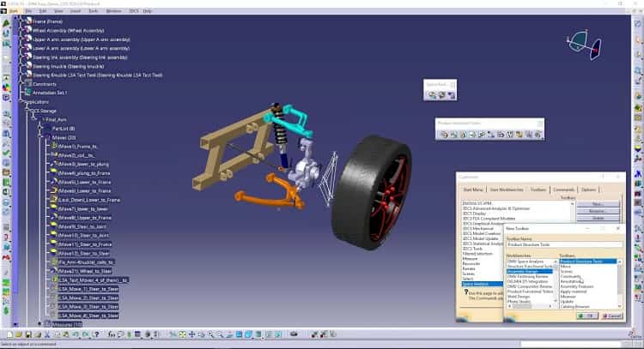Expand the PartList (8) tree node

click(40, 129)
